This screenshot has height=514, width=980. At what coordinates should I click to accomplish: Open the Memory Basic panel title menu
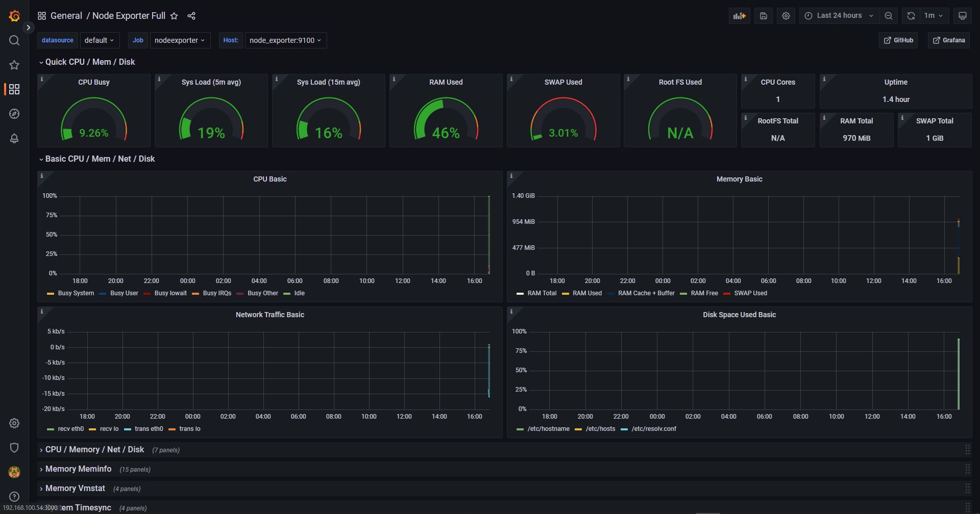739,179
